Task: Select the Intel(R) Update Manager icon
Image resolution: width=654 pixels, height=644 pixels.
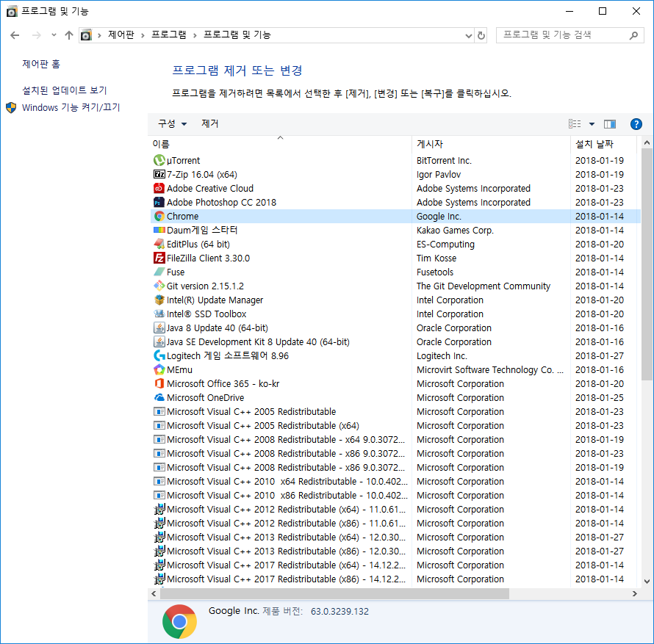Action: click(x=159, y=300)
